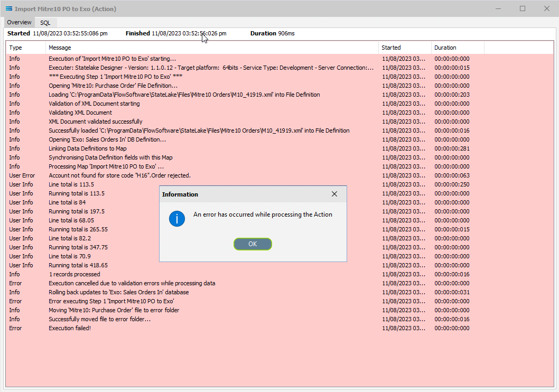559x392 pixels.
Task: Click the Started column header
Action: point(405,48)
